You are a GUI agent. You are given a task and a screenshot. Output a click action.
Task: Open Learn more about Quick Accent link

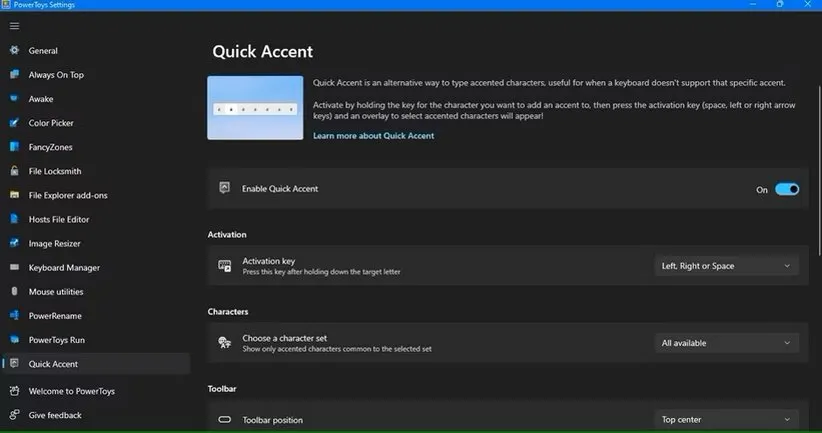[373, 136]
